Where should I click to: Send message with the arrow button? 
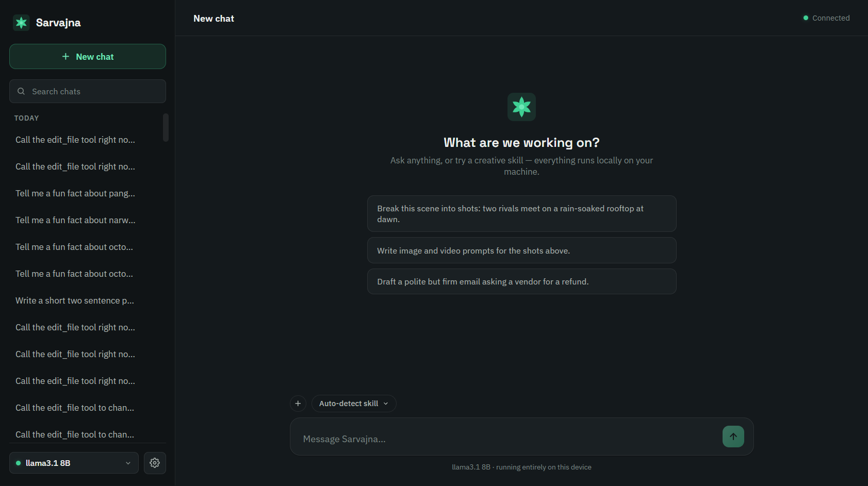click(x=733, y=437)
